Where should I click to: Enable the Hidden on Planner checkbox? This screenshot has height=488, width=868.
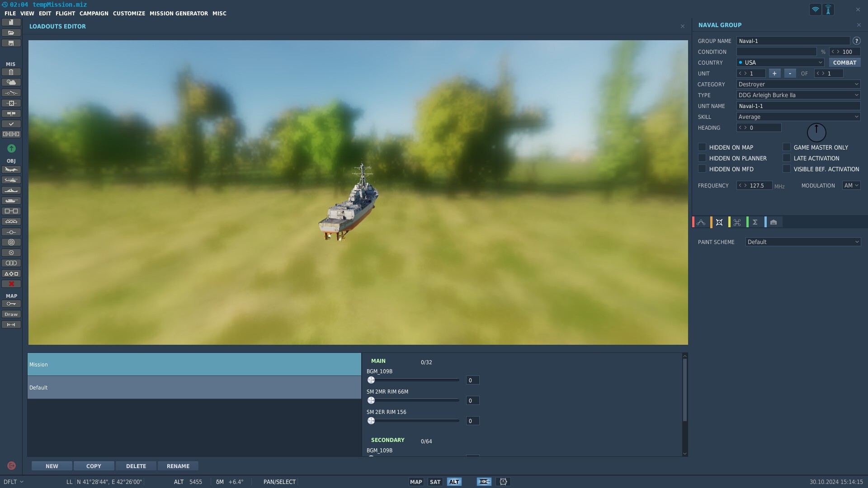(702, 158)
